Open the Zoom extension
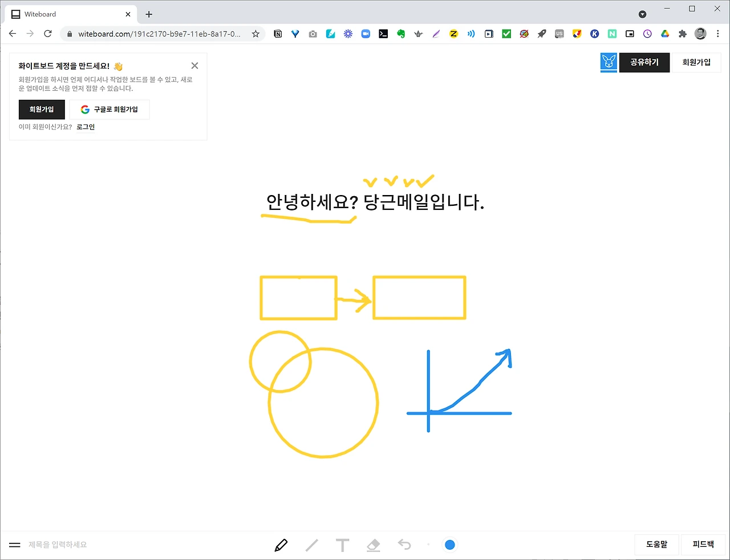This screenshot has width=730, height=560. [366, 34]
